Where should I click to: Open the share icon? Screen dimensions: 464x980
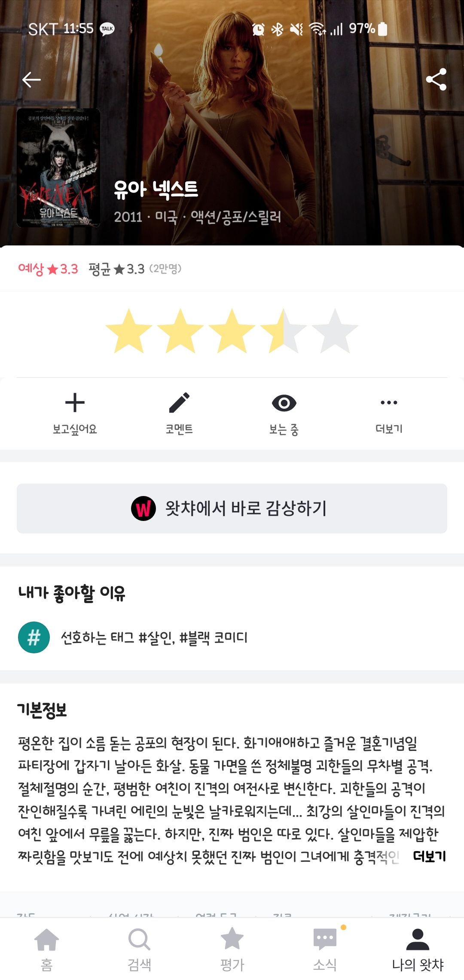[x=436, y=80]
